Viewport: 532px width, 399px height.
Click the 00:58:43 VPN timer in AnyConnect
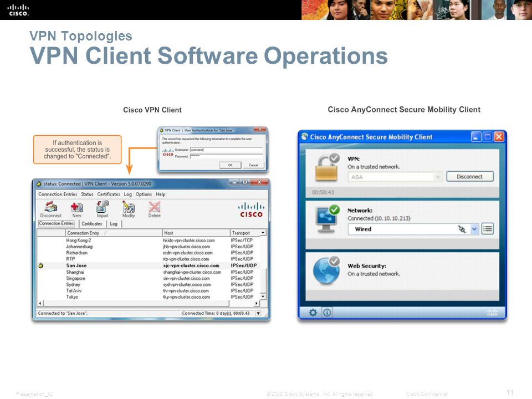[323, 192]
